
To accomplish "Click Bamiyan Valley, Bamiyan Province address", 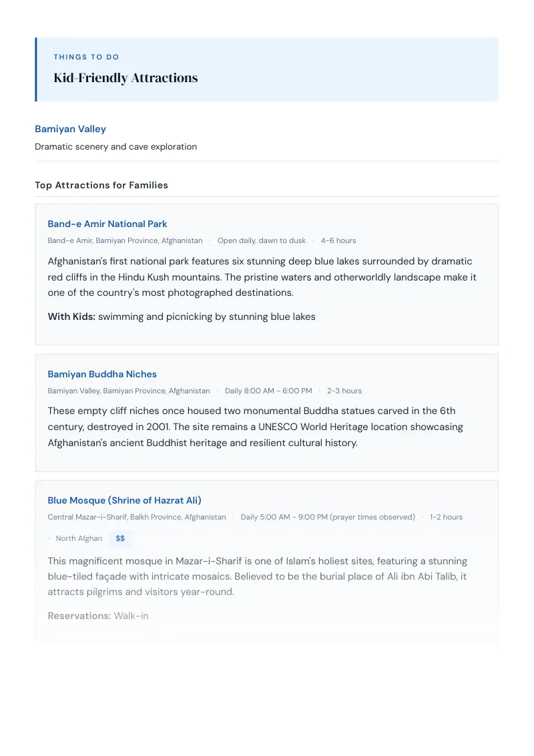I will pos(129,391).
